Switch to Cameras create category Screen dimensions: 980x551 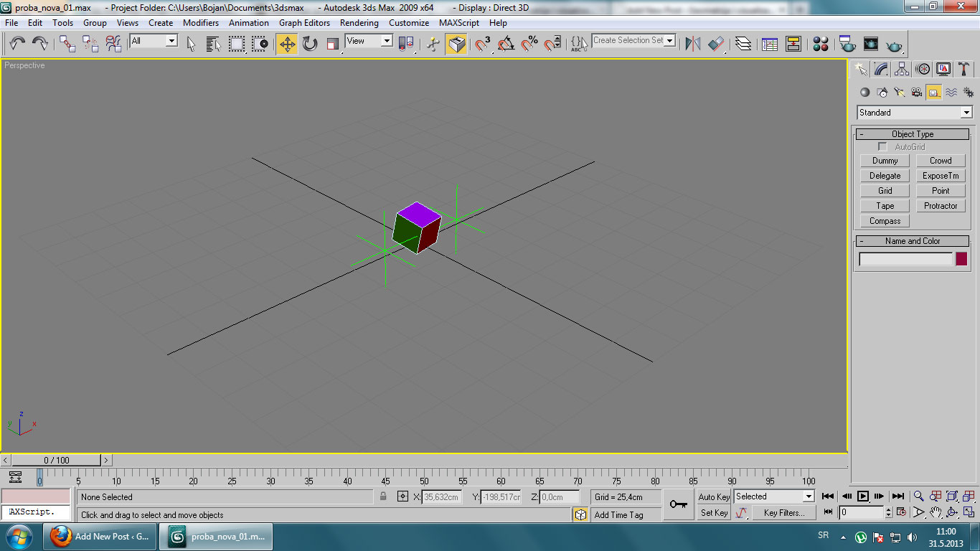tap(917, 93)
